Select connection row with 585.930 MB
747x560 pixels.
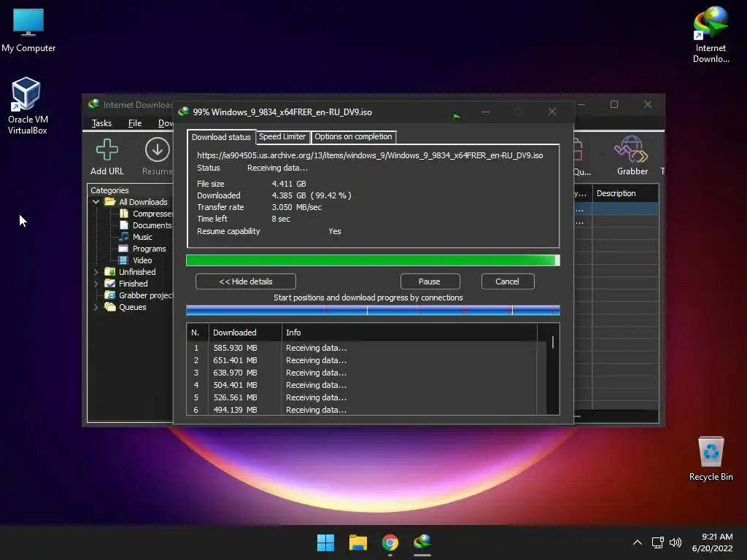362,348
